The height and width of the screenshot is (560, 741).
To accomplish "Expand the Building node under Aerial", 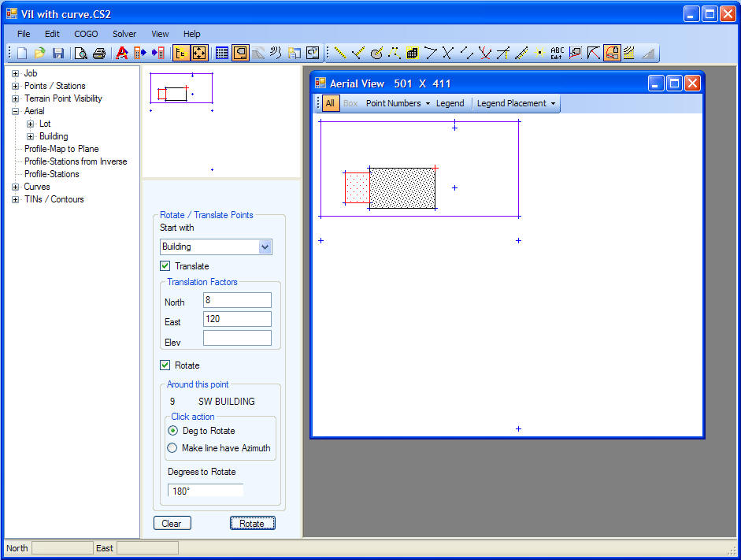I will click(30, 136).
